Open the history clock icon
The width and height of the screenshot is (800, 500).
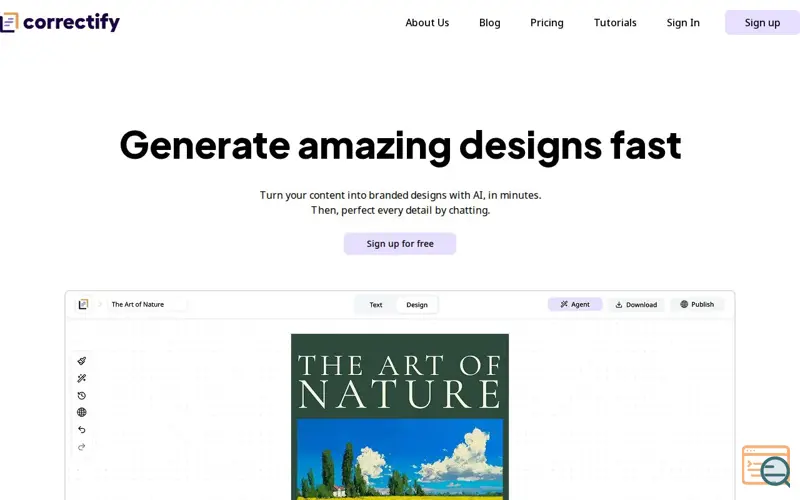82,395
